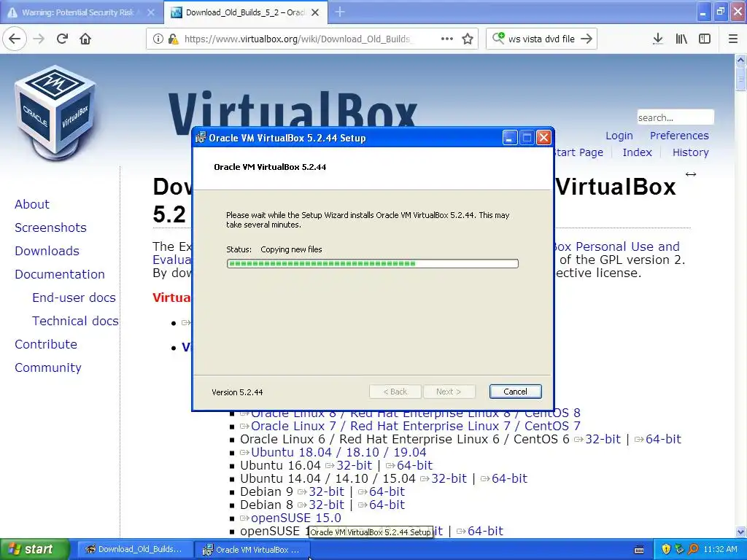Open the About link in the sidebar
The height and width of the screenshot is (560, 747).
[x=32, y=204]
